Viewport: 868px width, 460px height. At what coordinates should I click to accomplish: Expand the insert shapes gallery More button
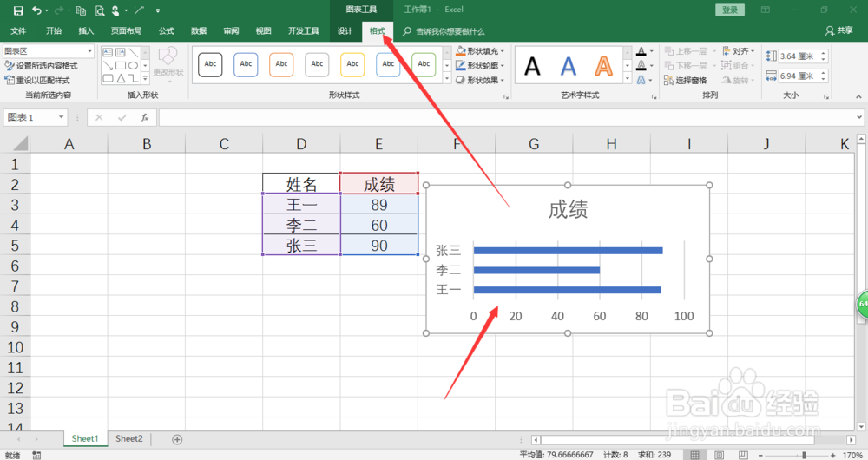[146, 79]
